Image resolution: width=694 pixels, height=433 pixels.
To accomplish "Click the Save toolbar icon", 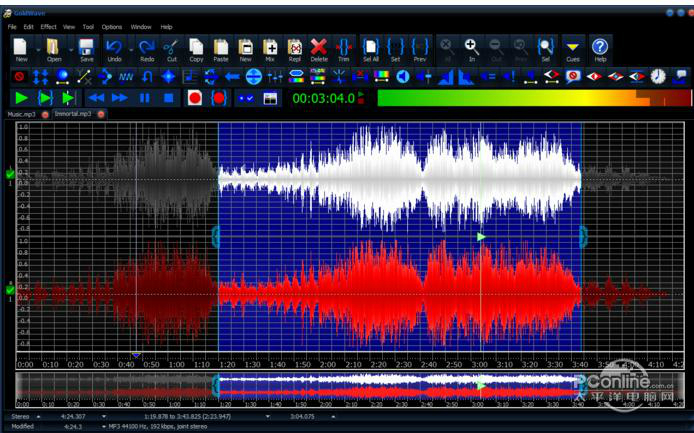I will point(86,47).
